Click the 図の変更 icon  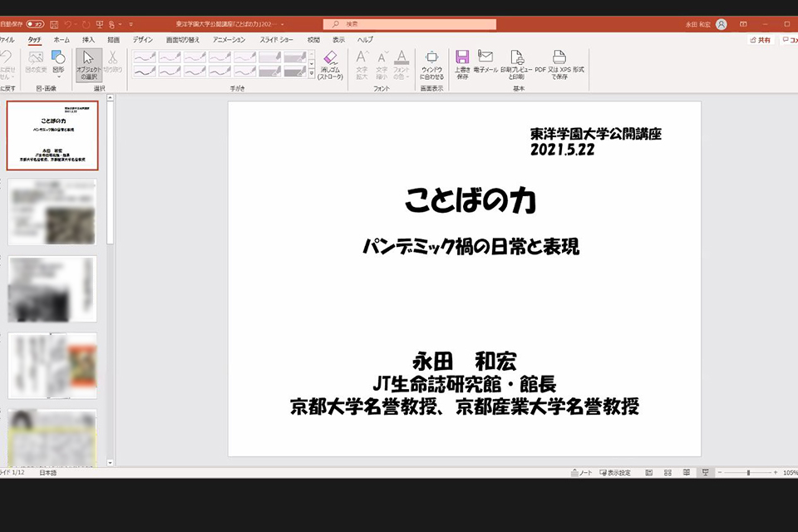pyautogui.click(x=36, y=62)
